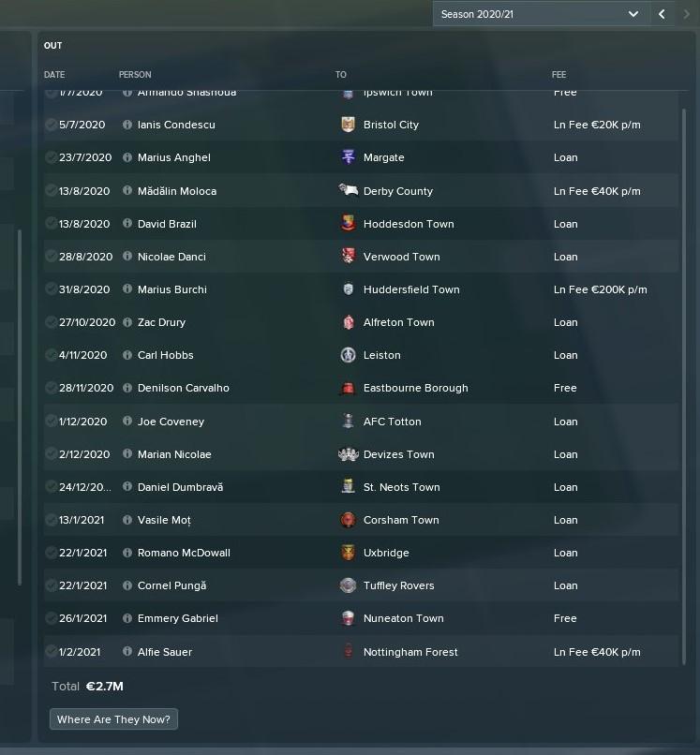Image resolution: width=700 pixels, height=755 pixels.
Task: Tick the checkbox for Carl Hobbs row
Action: click(51, 355)
